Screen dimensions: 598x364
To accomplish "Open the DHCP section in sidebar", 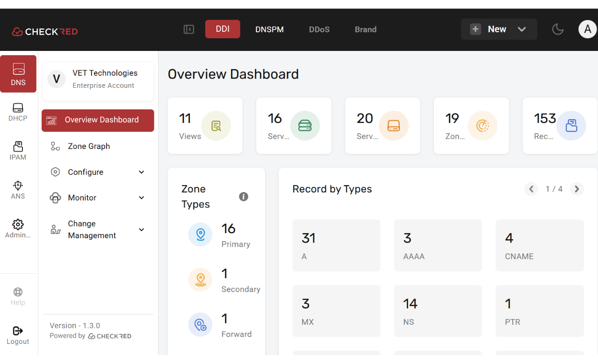I will [18, 112].
